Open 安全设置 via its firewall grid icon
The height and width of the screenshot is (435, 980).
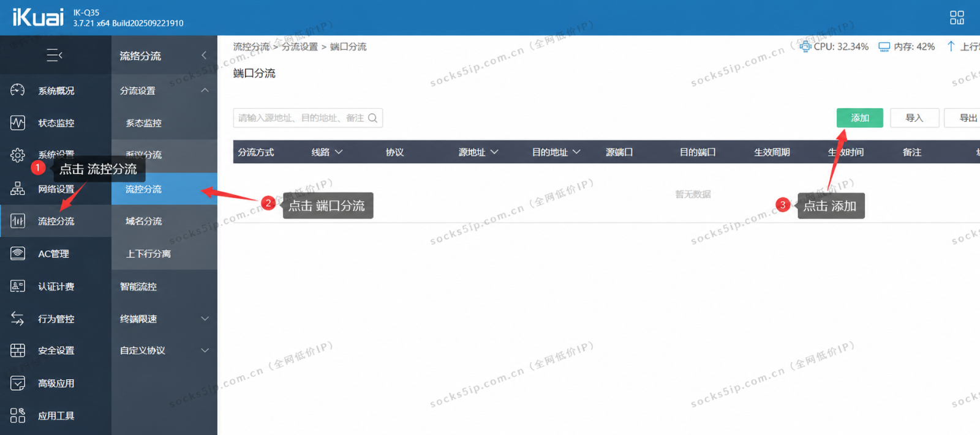(x=18, y=351)
